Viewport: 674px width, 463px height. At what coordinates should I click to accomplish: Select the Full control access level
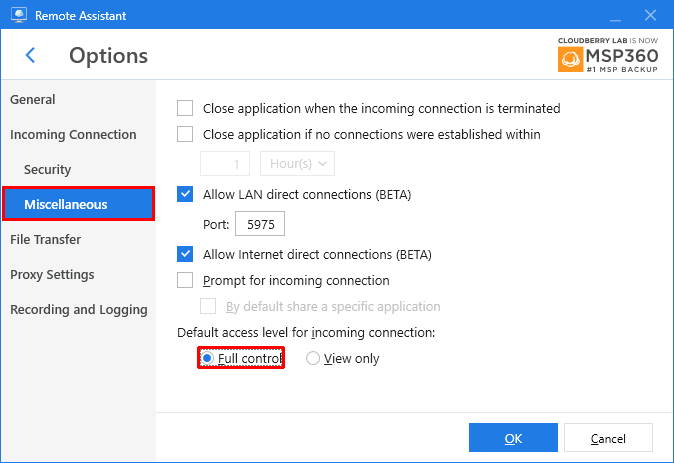pos(207,358)
